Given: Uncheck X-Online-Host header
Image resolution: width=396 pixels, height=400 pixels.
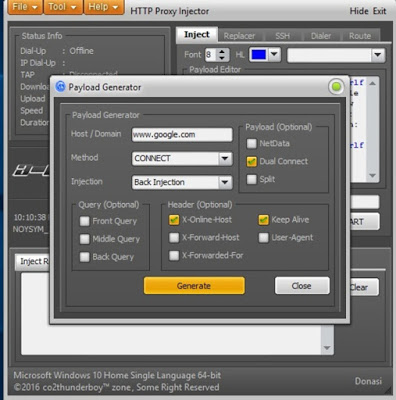Looking at the screenshot, I should 174,220.
